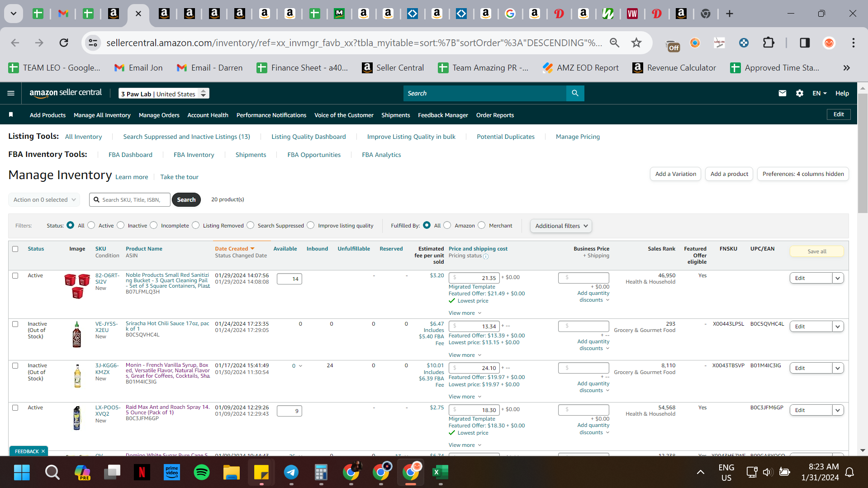Click the Windows Start button
Viewport: 868px width, 488px height.
(22, 472)
